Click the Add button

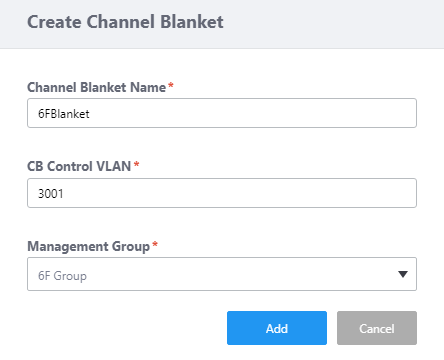coord(277,328)
